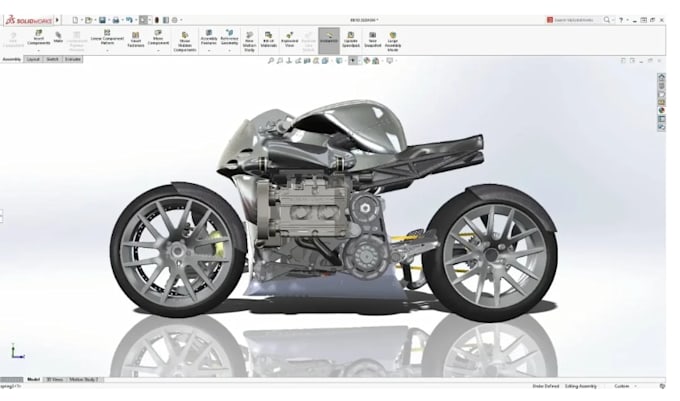This screenshot has width=680, height=401.
Task: Open the Help question mark
Action: tap(621, 20)
